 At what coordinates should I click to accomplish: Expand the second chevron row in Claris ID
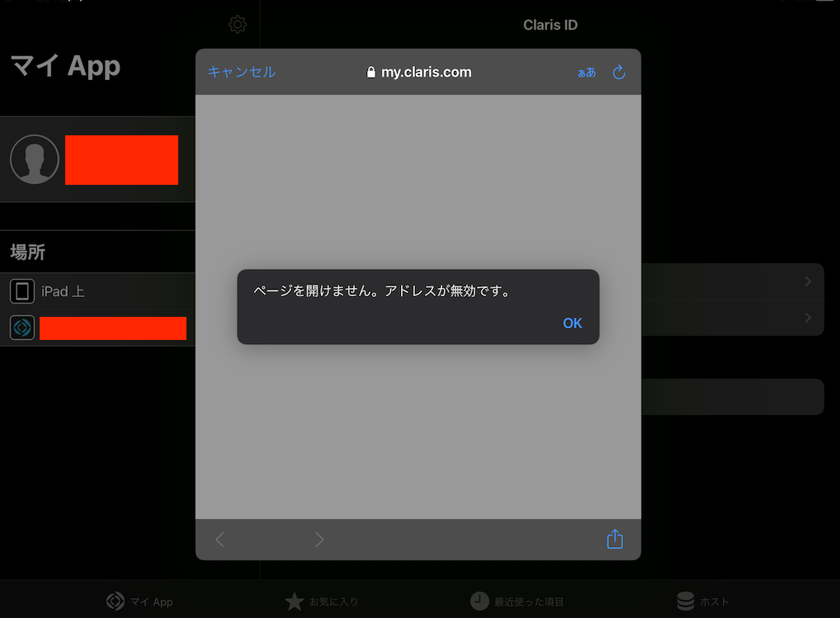point(733,318)
